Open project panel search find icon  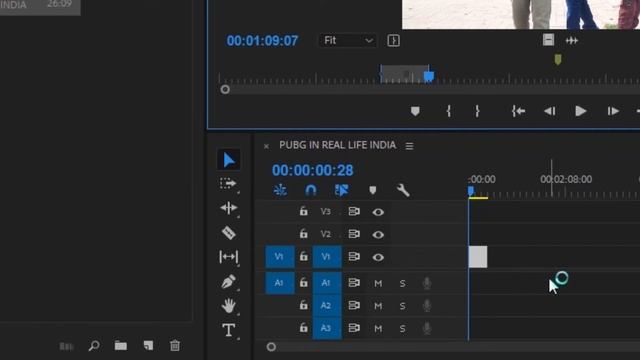coord(94,346)
